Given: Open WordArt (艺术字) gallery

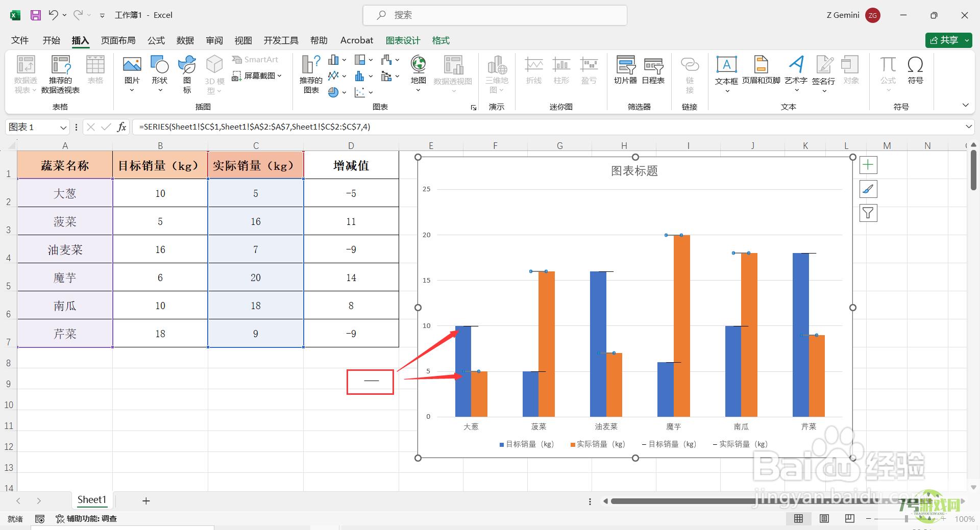Looking at the screenshot, I should [796, 74].
